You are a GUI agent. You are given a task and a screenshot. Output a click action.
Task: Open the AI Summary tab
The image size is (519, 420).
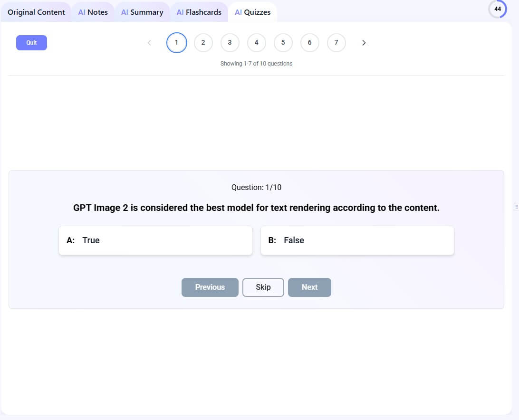click(142, 12)
